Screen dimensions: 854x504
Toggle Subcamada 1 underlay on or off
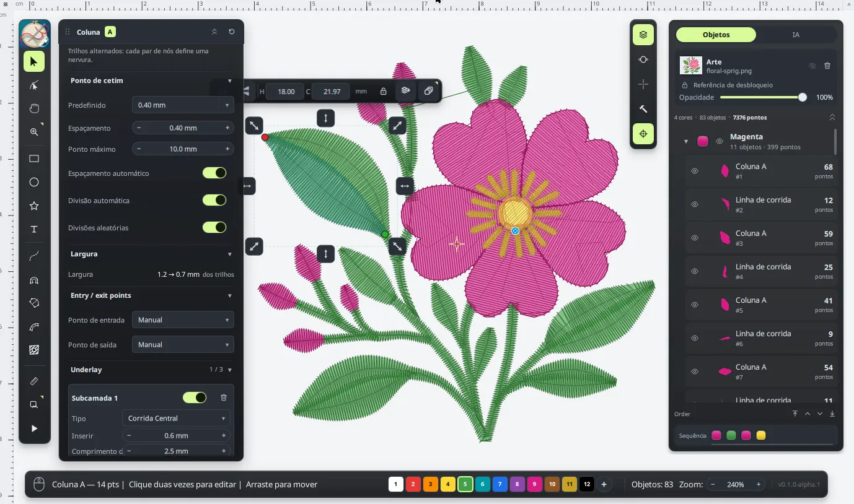195,398
